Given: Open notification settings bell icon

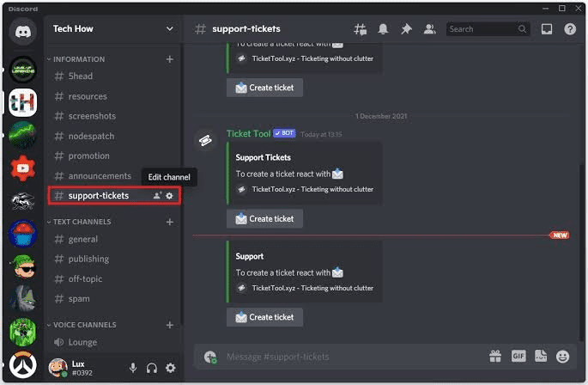Looking at the screenshot, I should pyautogui.click(x=383, y=29).
